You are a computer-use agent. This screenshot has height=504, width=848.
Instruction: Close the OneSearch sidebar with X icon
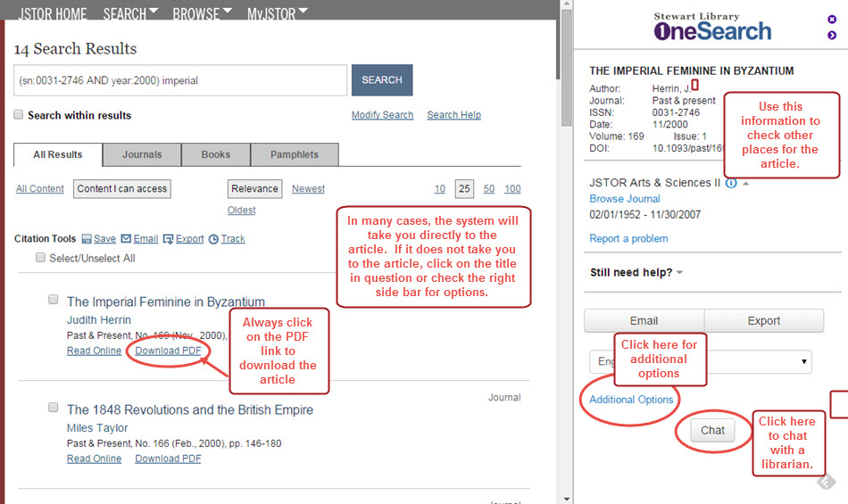(832, 19)
